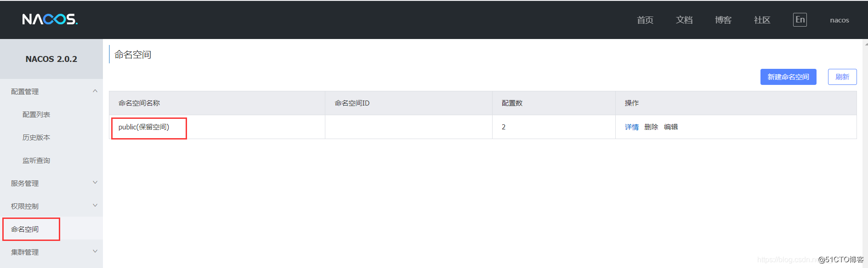Click the 新建命名空间 button
The height and width of the screenshot is (268, 868).
pos(788,77)
